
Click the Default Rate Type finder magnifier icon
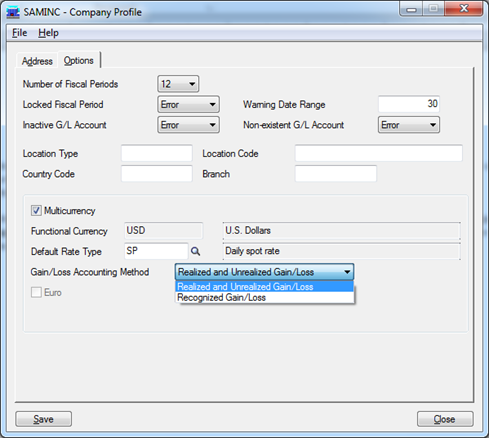(x=195, y=251)
